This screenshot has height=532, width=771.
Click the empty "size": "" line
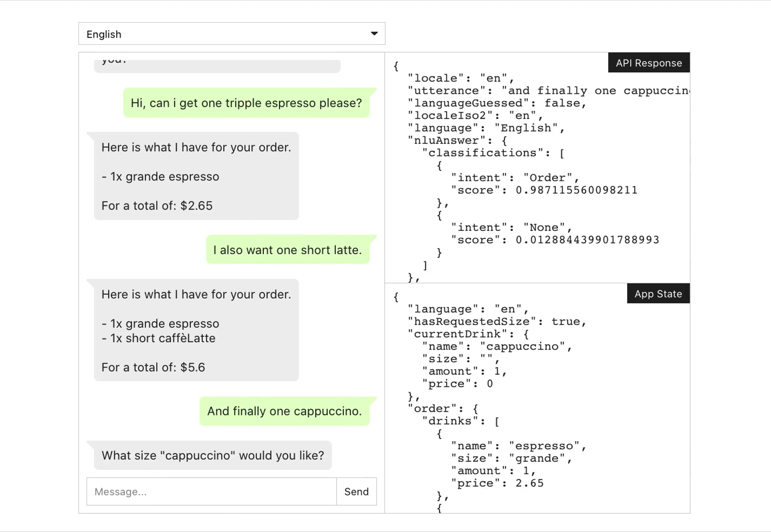[x=461, y=359]
